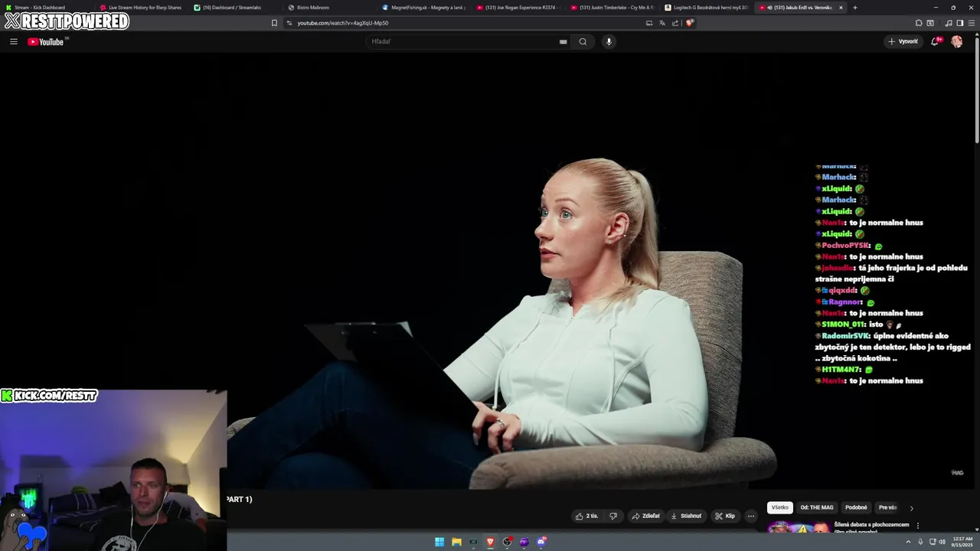The width and height of the screenshot is (980, 551).
Task: Create a clip with the Klip button
Action: (x=725, y=516)
